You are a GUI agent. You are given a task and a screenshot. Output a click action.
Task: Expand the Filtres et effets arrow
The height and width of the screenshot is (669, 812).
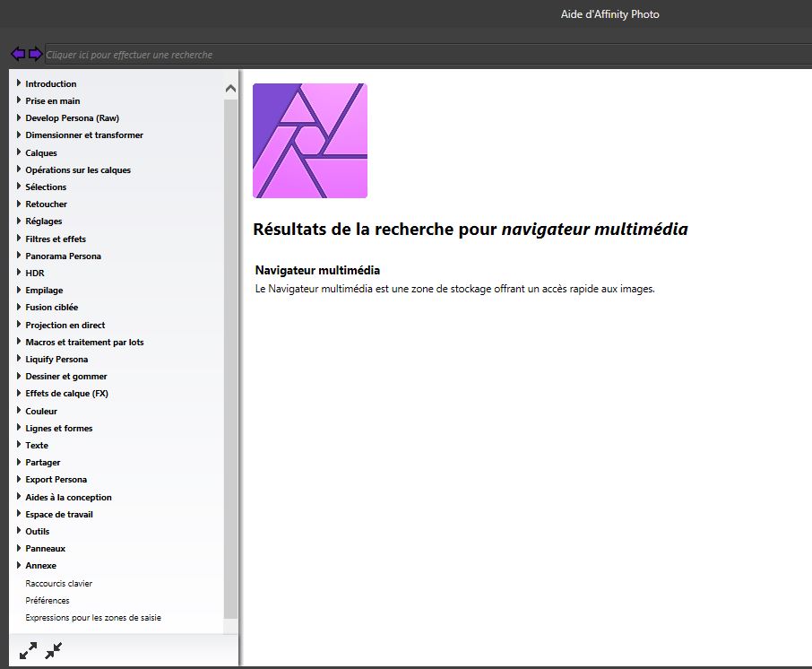[x=19, y=238]
